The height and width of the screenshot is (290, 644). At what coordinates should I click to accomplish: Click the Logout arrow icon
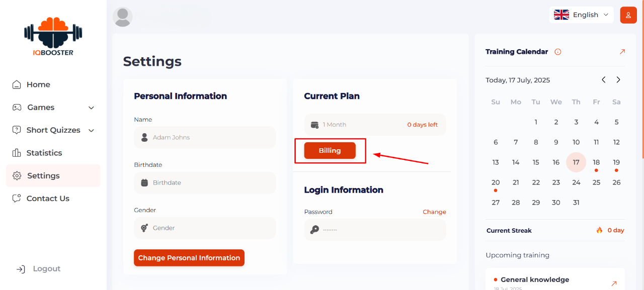[x=20, y=268]
